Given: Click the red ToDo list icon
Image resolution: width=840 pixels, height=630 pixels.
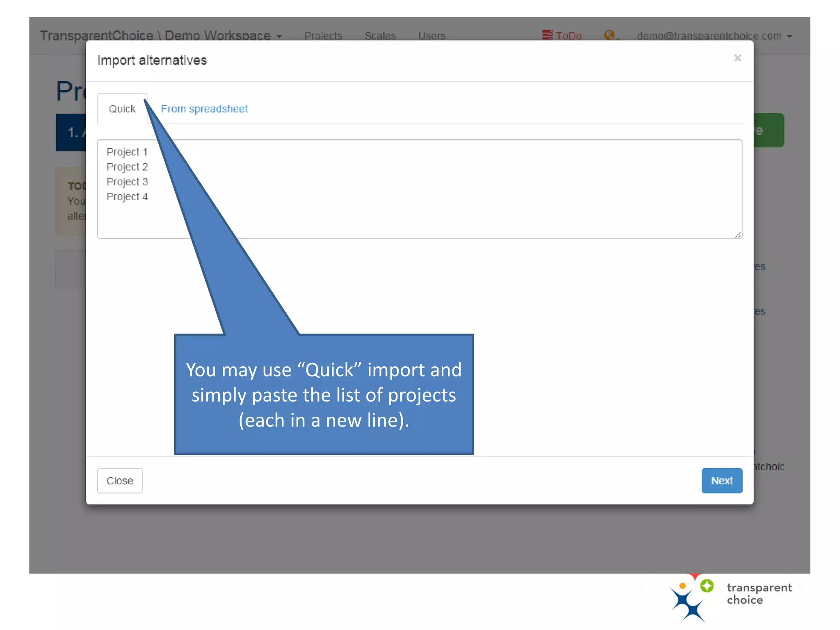Looking at the screenshot, I should click(x=547, y=35).
